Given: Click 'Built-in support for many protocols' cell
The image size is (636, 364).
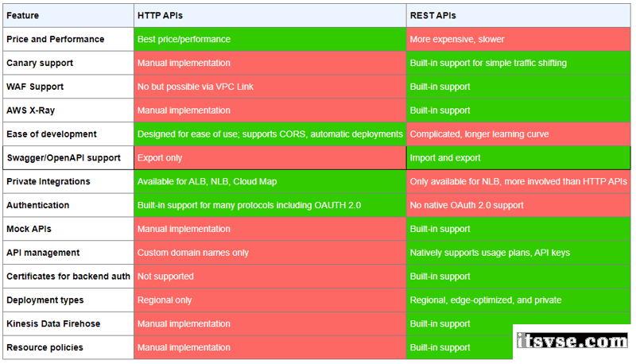Looking at the screenshot, I should pos(270,206).
